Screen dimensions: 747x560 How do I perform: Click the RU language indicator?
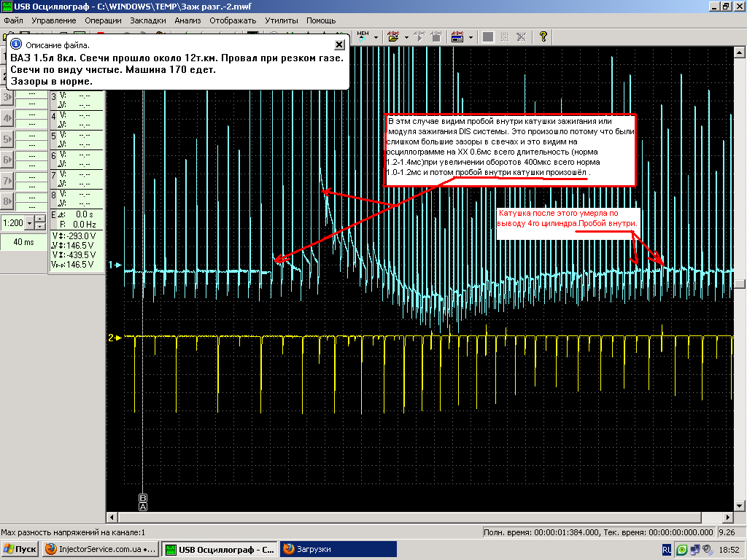pyautogui.click(x=667, y=550)
